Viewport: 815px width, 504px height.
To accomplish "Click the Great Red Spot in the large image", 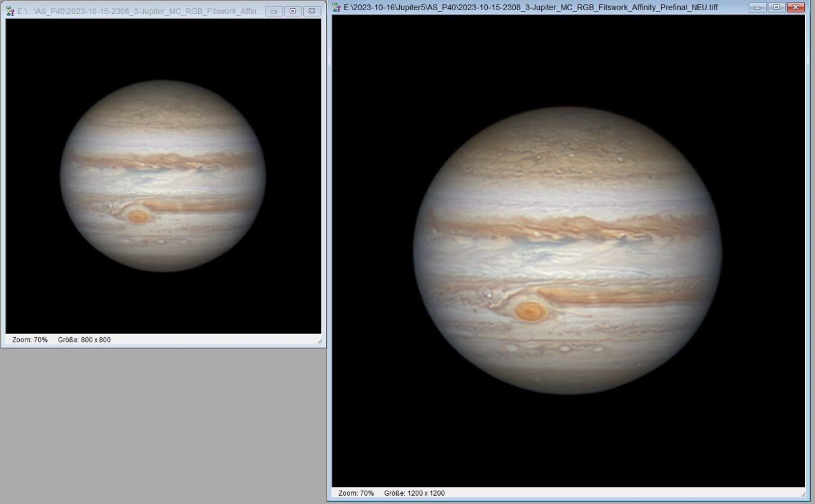I will click(530, 311).
